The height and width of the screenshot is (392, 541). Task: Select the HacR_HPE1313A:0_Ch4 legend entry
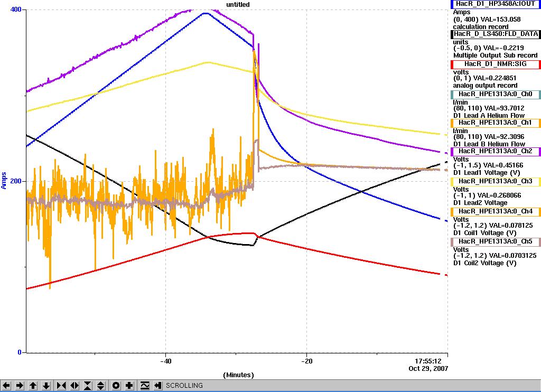click(496, 211)
